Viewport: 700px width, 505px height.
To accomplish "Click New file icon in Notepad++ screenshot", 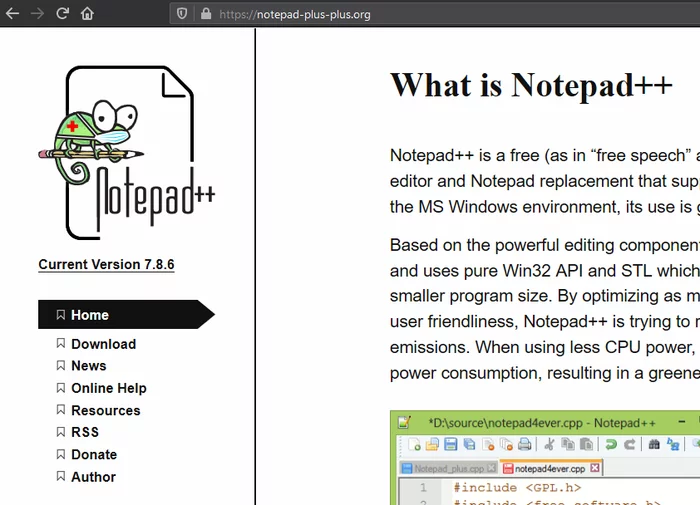I will click(414, 444).
